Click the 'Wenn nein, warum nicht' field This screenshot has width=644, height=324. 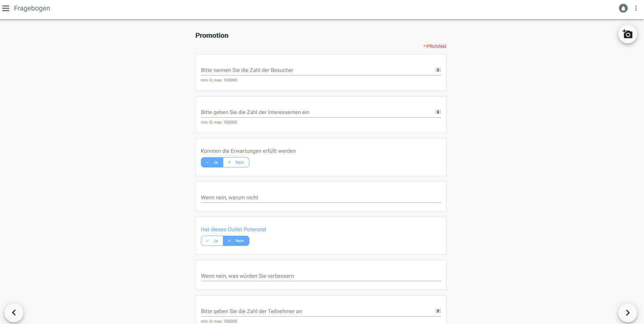pyautogui.click(x=321, y=197)
